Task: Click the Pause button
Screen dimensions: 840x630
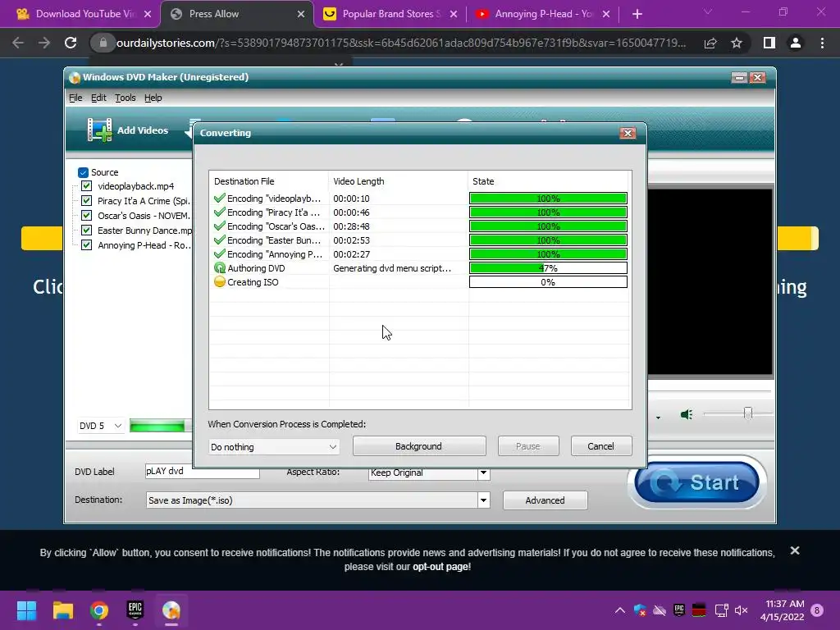Action: 528,446
